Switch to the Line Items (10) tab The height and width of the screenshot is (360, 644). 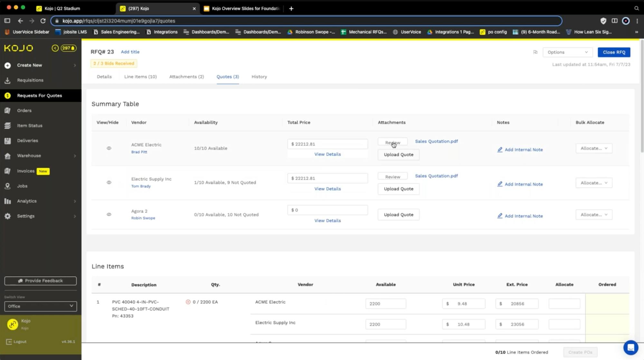point(140,77)
